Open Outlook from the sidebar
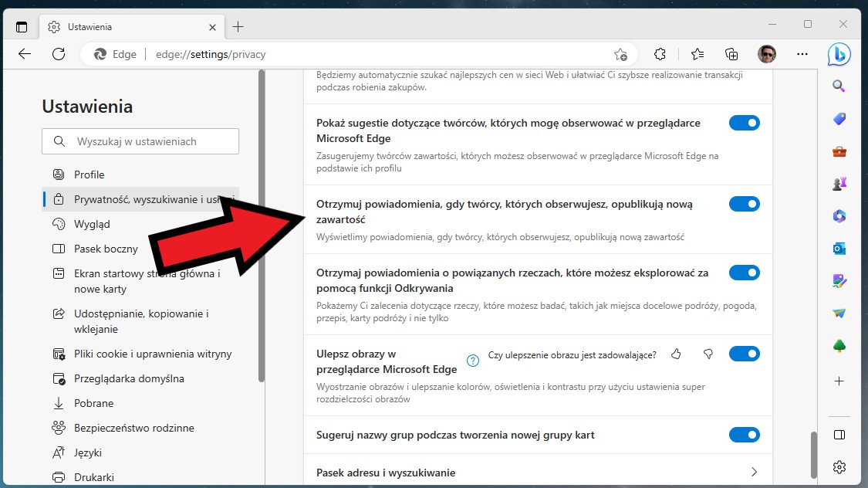Image resolution: width=868 pixels, height=488 pixels. (x=839, y=249)
